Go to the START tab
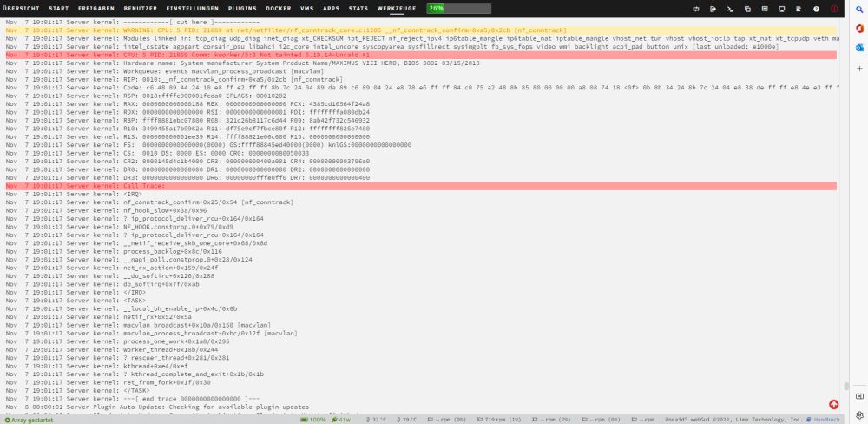 click(59, 9)
